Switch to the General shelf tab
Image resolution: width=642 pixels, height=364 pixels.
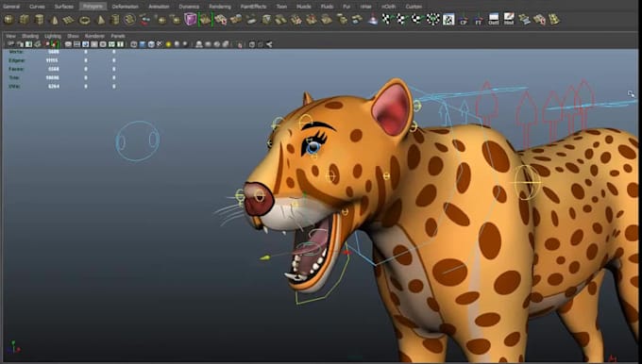tap(10, 7)
